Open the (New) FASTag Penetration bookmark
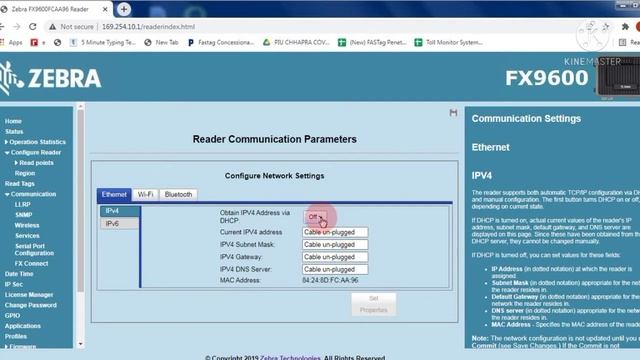Viewport: 640px width, 360px height. pos(373,42)
